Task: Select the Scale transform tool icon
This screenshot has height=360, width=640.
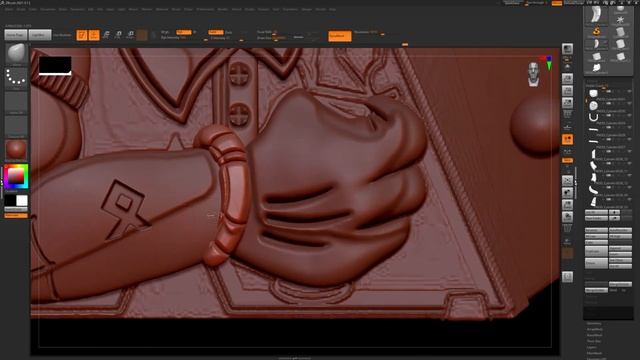Action: pyautogui.click(x=118, y=35)
